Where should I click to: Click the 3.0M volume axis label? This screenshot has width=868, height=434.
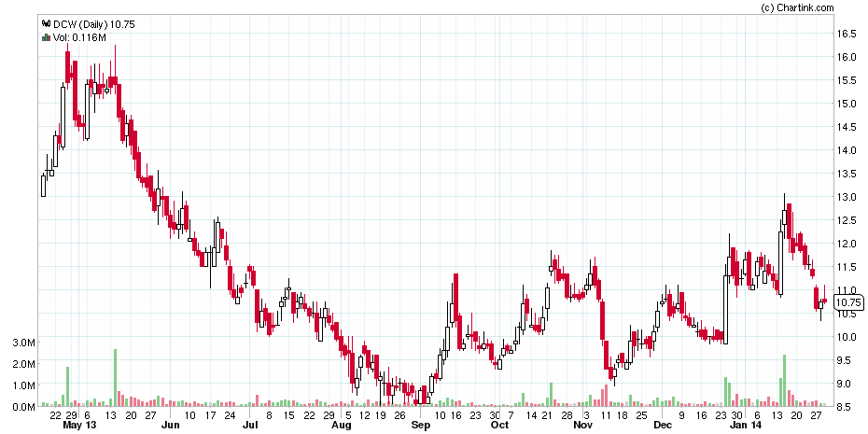[24, 343]
